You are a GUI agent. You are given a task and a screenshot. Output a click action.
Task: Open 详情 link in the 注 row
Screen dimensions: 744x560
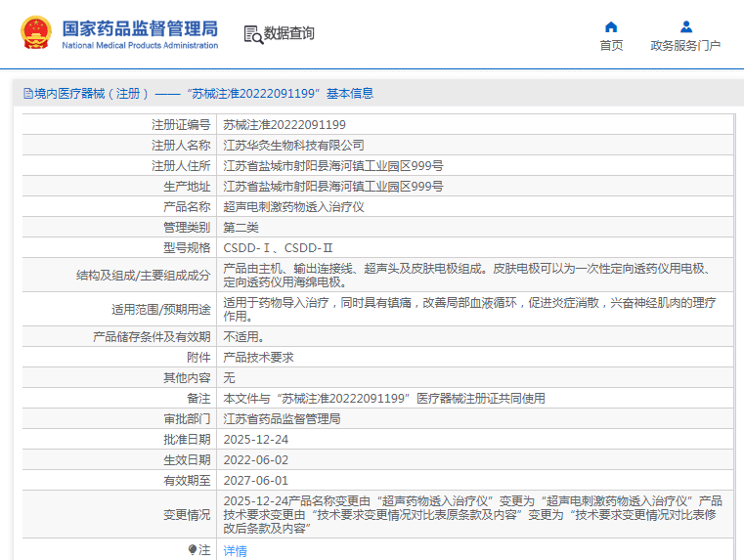click(x=235, y=551)
